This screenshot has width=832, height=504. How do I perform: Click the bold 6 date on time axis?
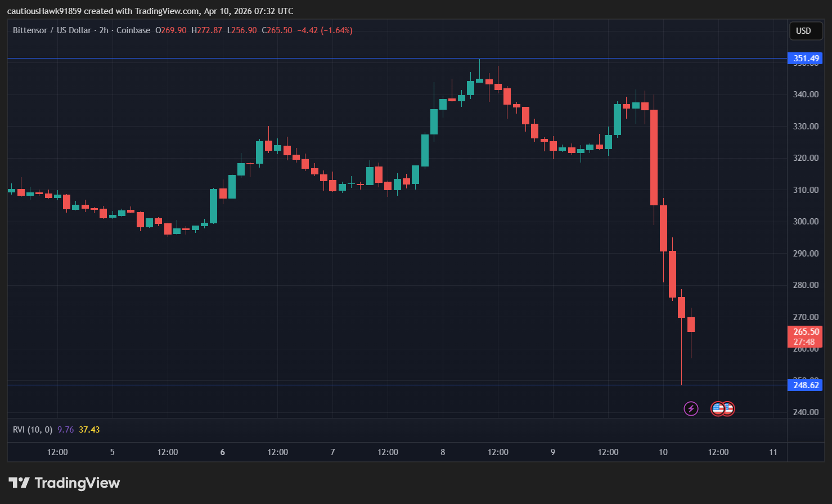point(223,452)
